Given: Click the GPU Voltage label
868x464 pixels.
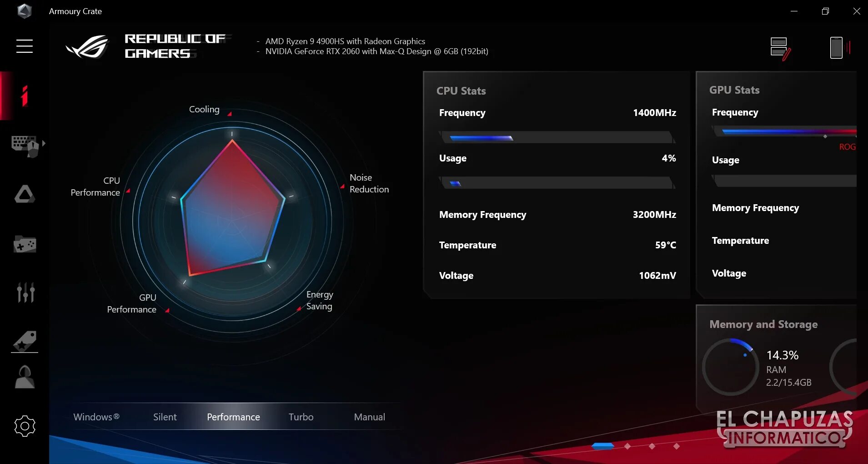Looking at the screenshot, I should (x=729, y=273).
